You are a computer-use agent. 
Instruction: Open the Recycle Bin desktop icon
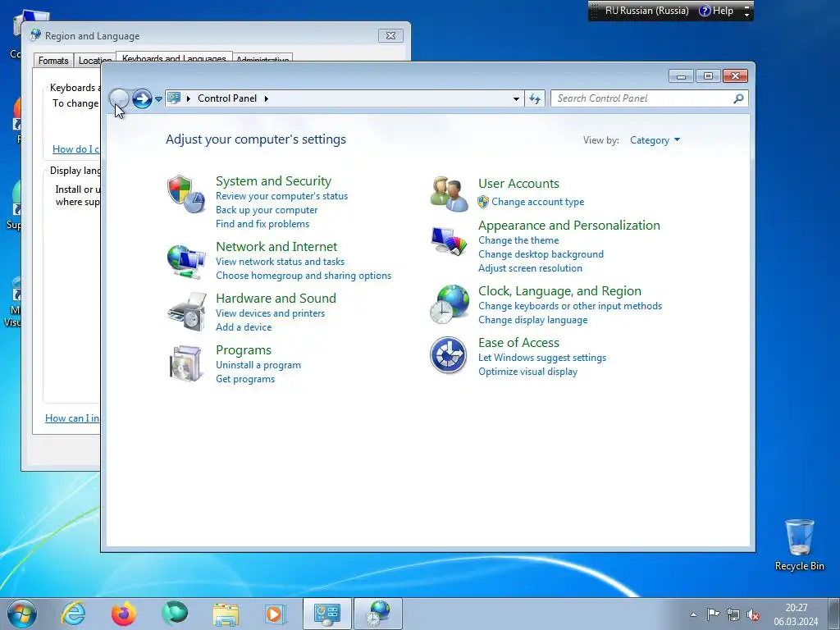799,545
